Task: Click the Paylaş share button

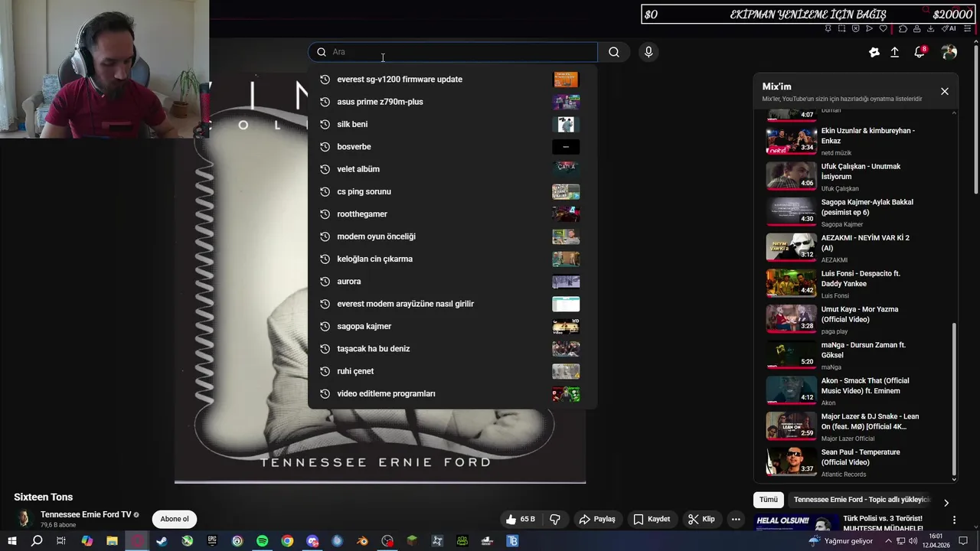Action: 597,519
